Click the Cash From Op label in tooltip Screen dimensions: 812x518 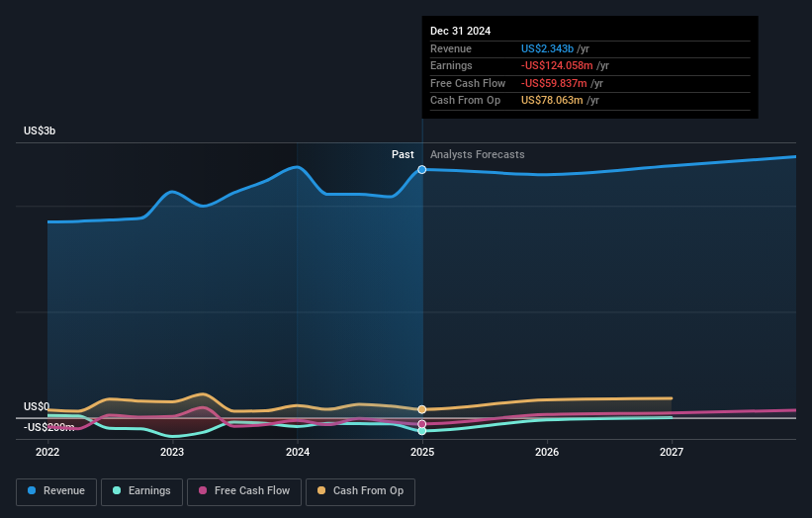pyautogui.click(x=465, y=101)
